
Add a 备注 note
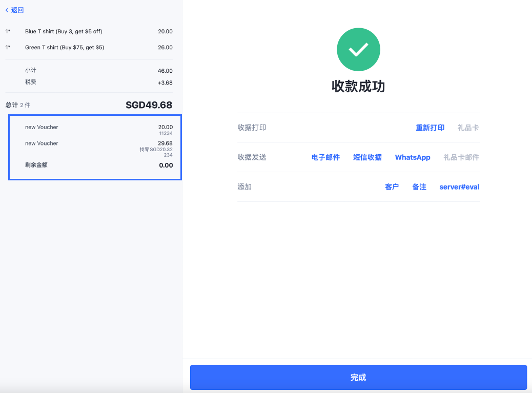pyautogui.click(x=419, y=187)
